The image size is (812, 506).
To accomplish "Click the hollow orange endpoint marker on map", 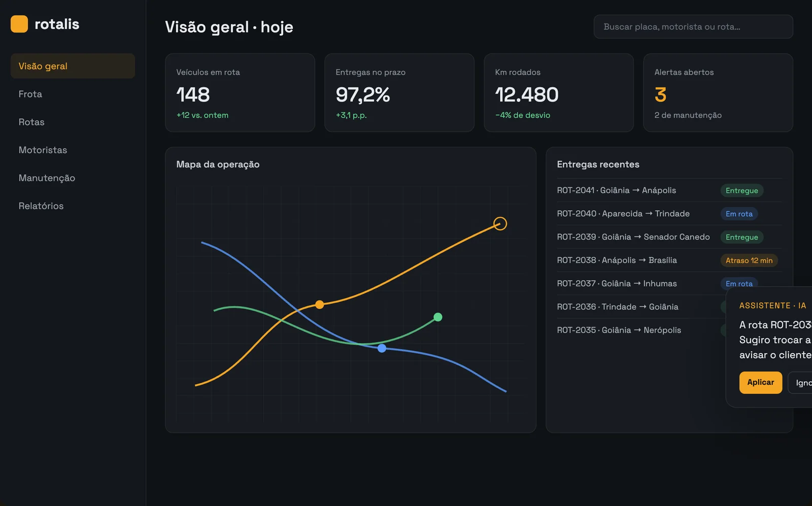I will tap(500, 223).
